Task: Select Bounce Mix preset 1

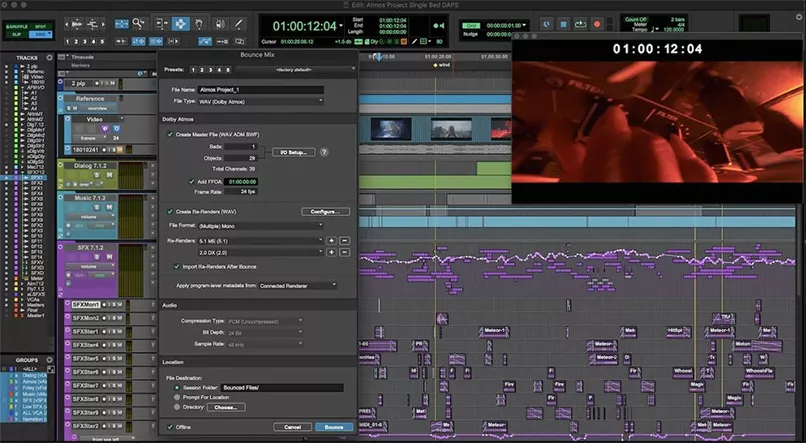Action: 193,69
